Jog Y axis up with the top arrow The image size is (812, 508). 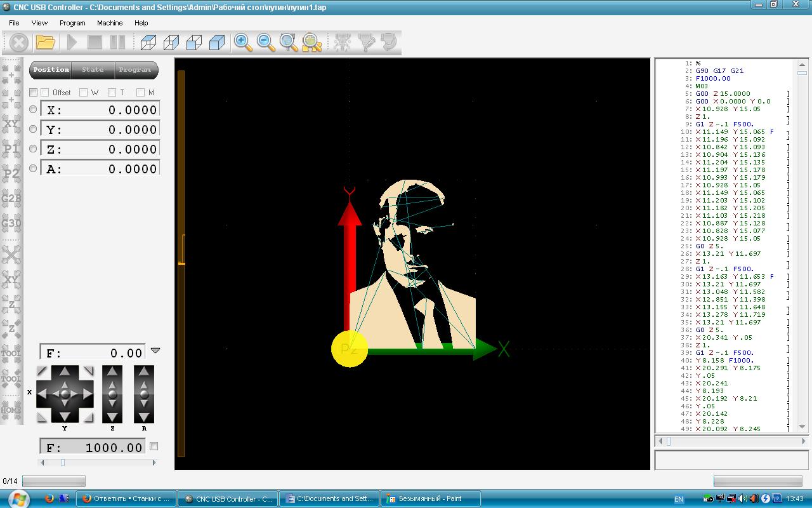pyautogui.click(x=65, y=371)
